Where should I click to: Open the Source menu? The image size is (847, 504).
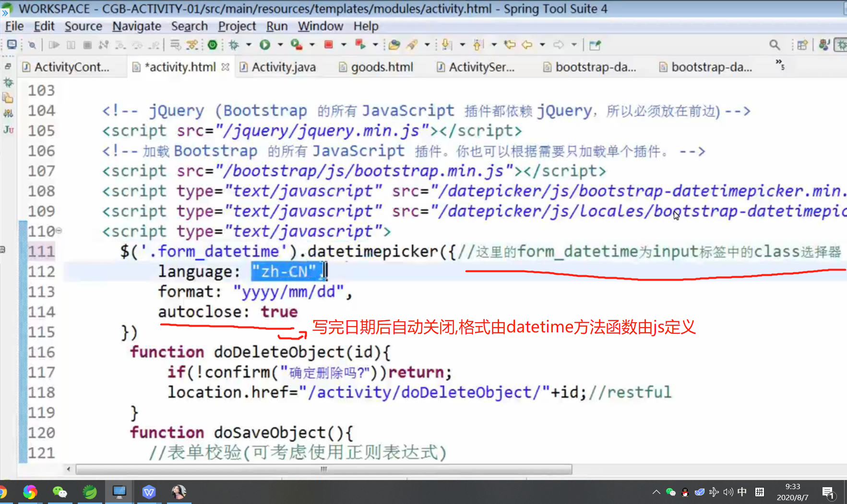[x=84, y=26]
